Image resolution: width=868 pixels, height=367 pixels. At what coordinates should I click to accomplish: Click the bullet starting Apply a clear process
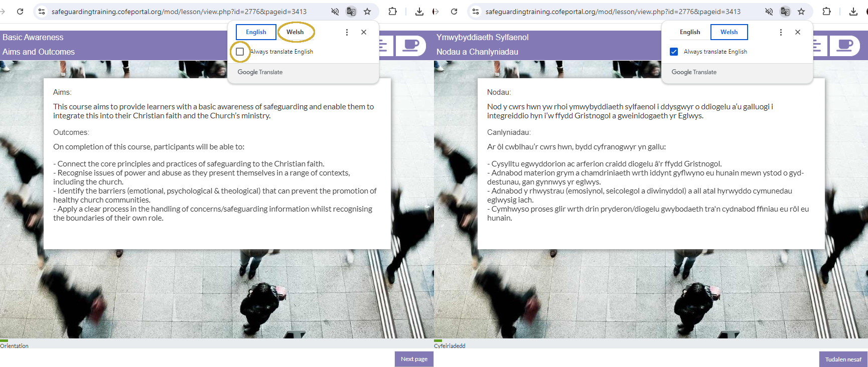coord(213,214)
